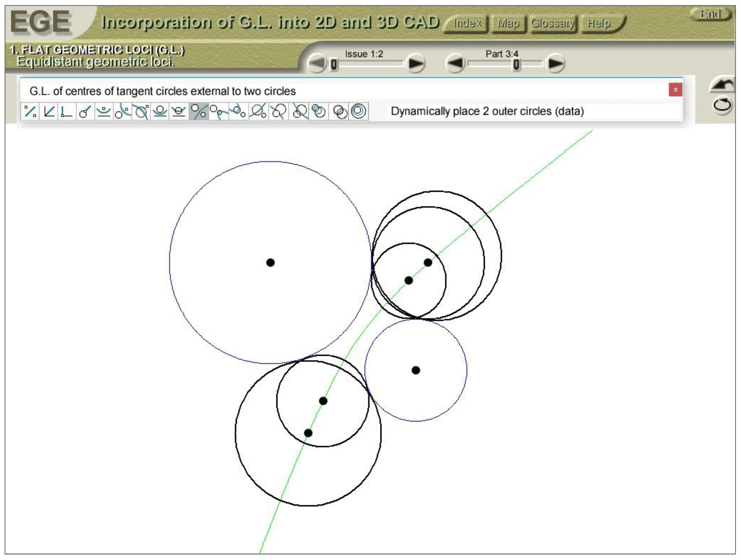Click center point of large blue circle

(270, 262)
